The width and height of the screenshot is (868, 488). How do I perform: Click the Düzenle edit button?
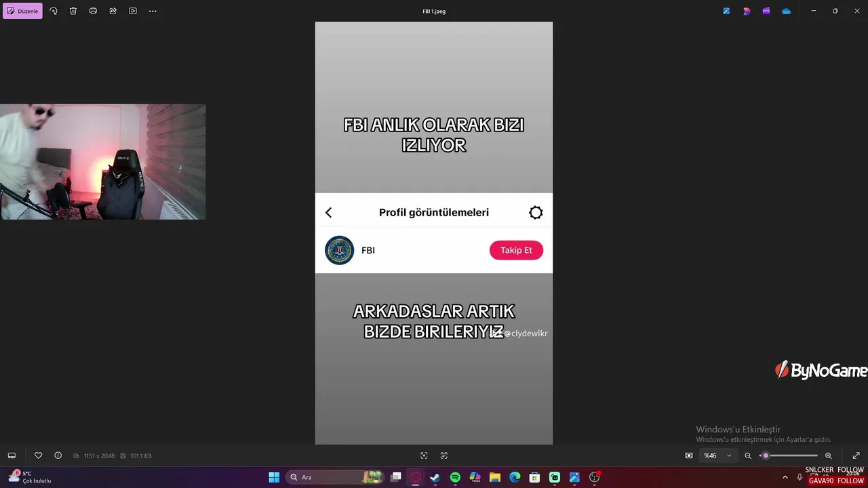[x=22, y=11]
